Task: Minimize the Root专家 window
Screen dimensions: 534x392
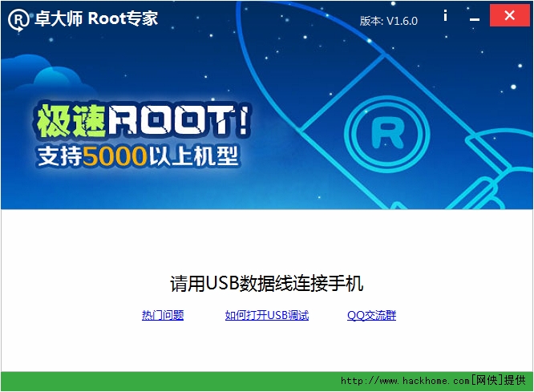Action: (475, 18)
